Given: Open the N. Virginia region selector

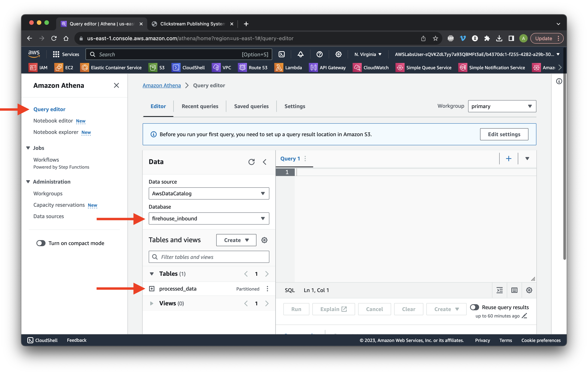Looking at the screenshot, I should click(368, 54).
